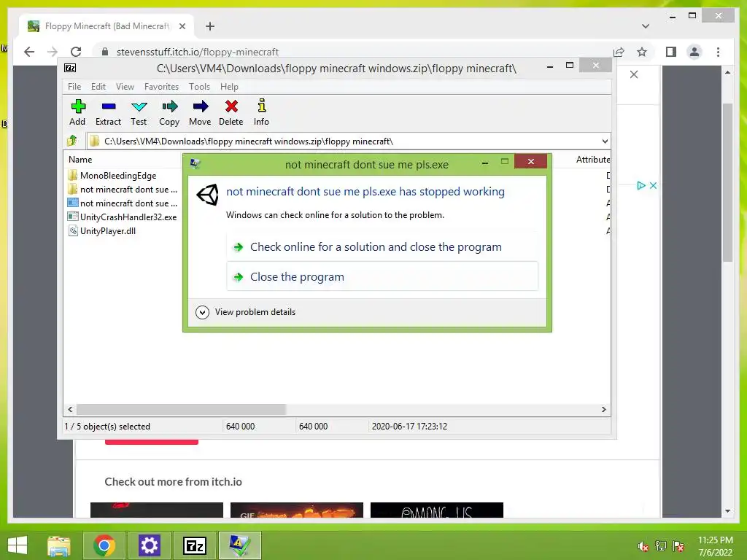
Task: Switch to Chrome on the taskbar
Action: 104,545
